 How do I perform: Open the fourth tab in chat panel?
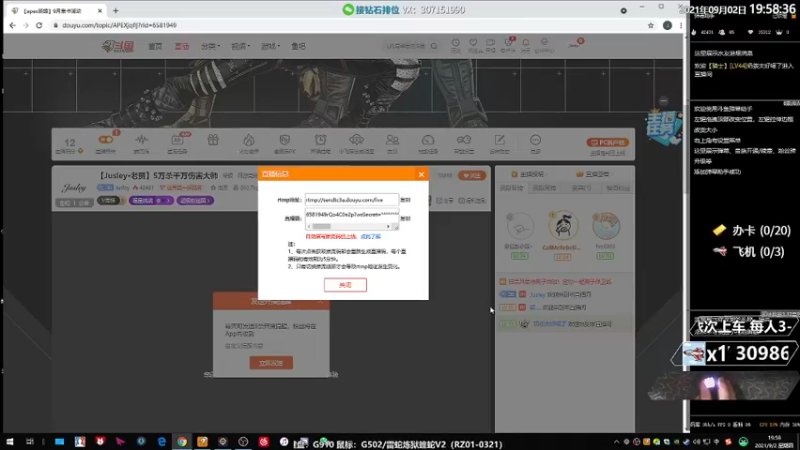click(617, 188)
